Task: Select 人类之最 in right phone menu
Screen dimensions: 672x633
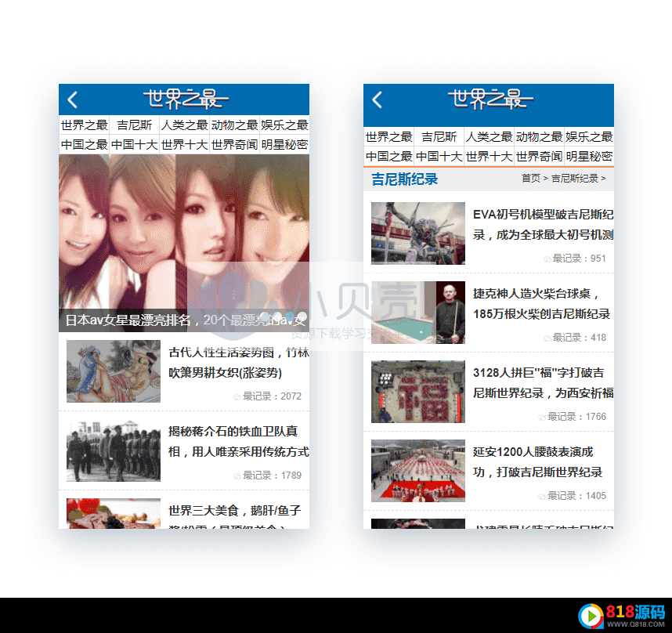Action: (489, 137)
